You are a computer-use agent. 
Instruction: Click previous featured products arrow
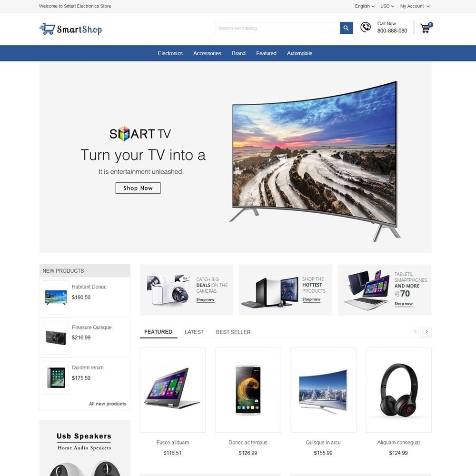(x=415, y=331)
